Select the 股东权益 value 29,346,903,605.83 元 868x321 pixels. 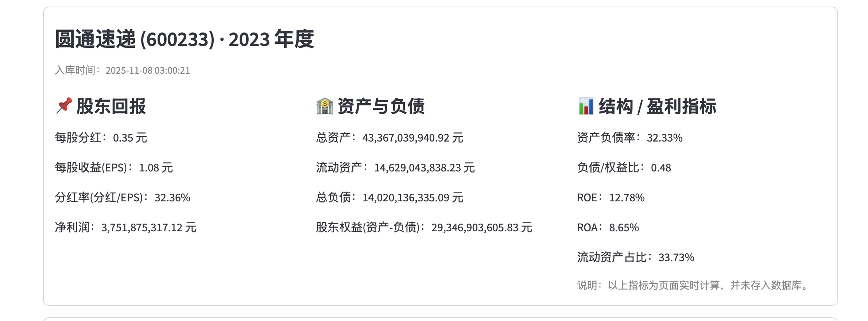(482, 228)
